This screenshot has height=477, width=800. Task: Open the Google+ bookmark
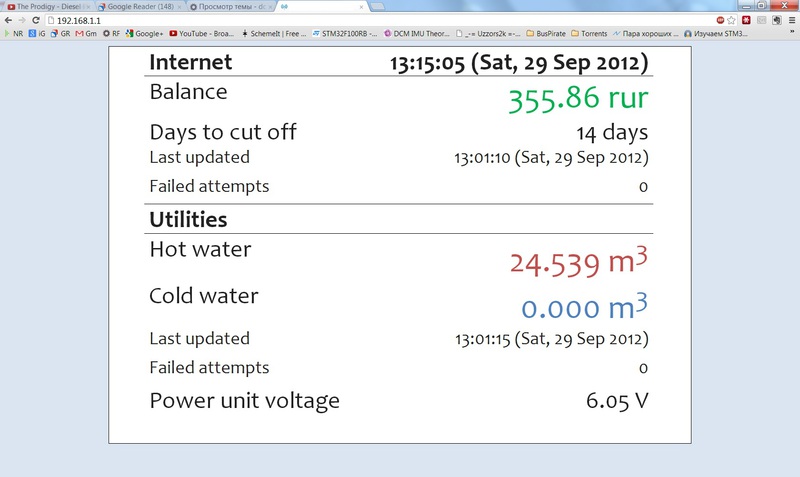pyautogui.click(x=148, y=33)
